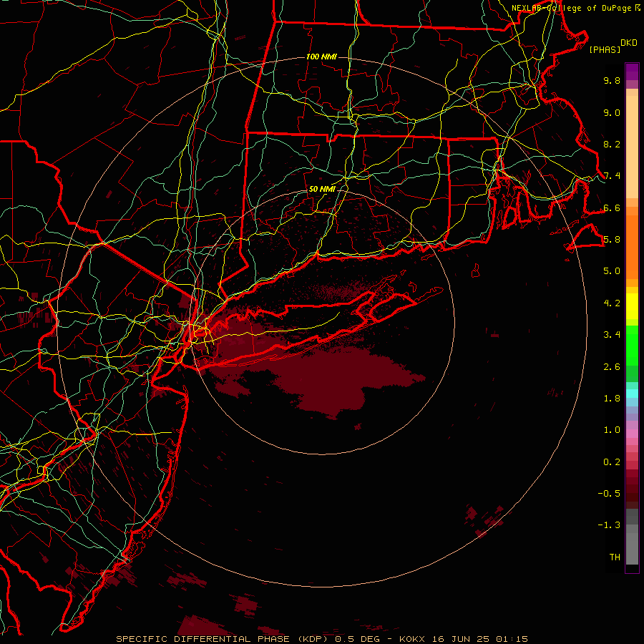Click the 8.2 legend value
This screenshot has height=644, width=644.
(x=612, y=144)
